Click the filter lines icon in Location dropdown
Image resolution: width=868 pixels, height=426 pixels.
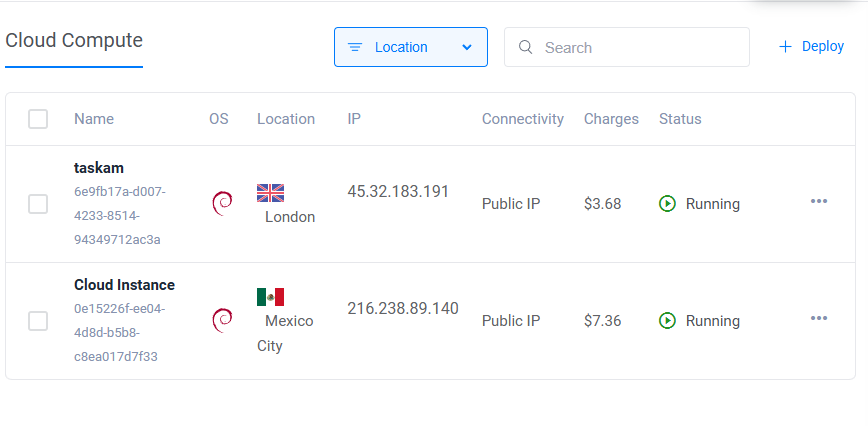pos(354,47)
